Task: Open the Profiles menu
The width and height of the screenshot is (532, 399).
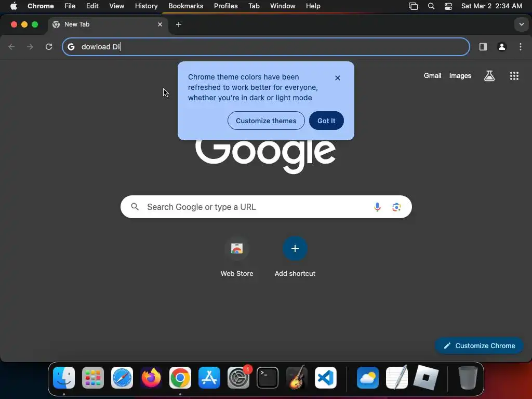Action: [225, 6]
